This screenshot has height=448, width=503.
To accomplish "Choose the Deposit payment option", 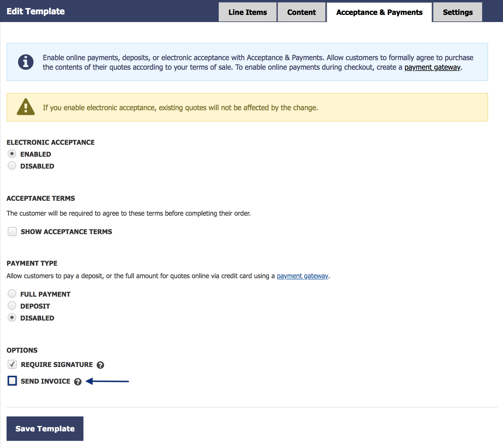I will tap(12, 306).
